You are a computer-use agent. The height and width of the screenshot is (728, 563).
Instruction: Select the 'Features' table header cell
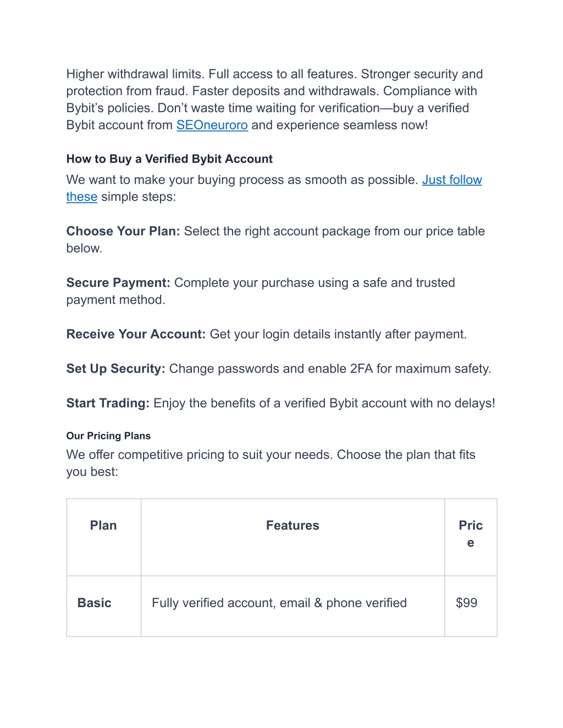coord(292,537)
